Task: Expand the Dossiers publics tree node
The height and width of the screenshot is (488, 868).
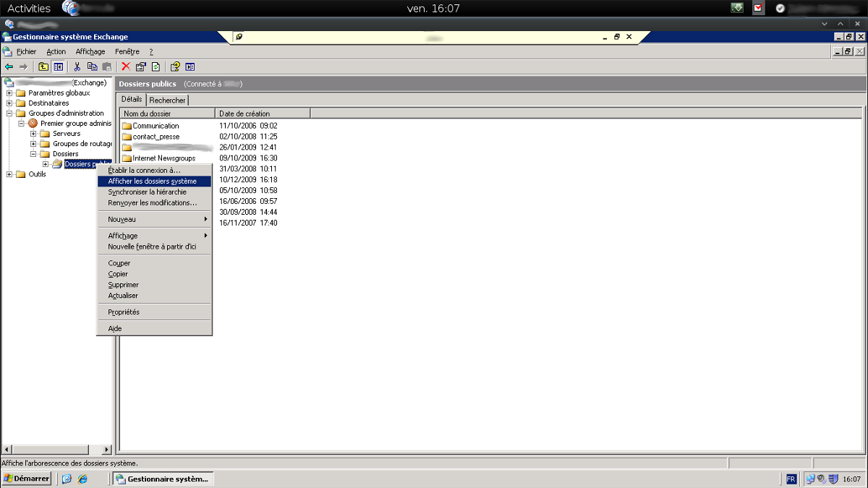Action: pyautogui.click(x=46, y=164)
